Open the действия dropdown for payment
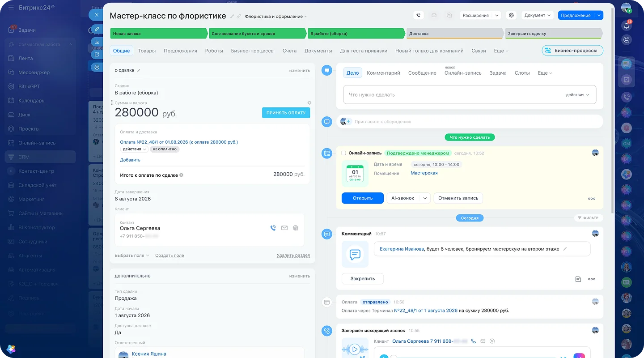 (x=134, y=149)
